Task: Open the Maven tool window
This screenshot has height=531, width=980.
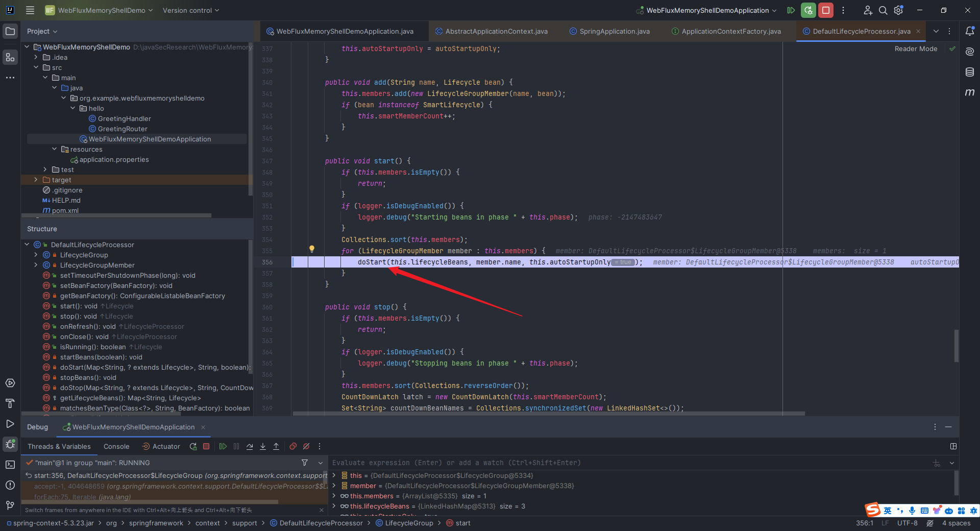Action: point(970,92)
